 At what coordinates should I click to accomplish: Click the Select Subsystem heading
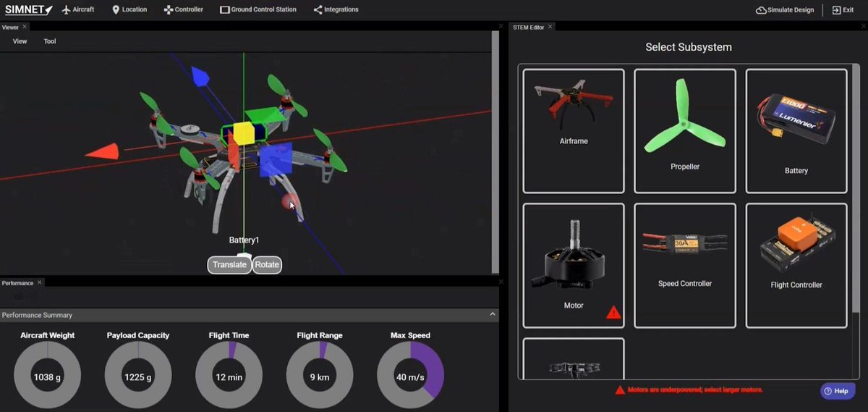tap(689, 47)
